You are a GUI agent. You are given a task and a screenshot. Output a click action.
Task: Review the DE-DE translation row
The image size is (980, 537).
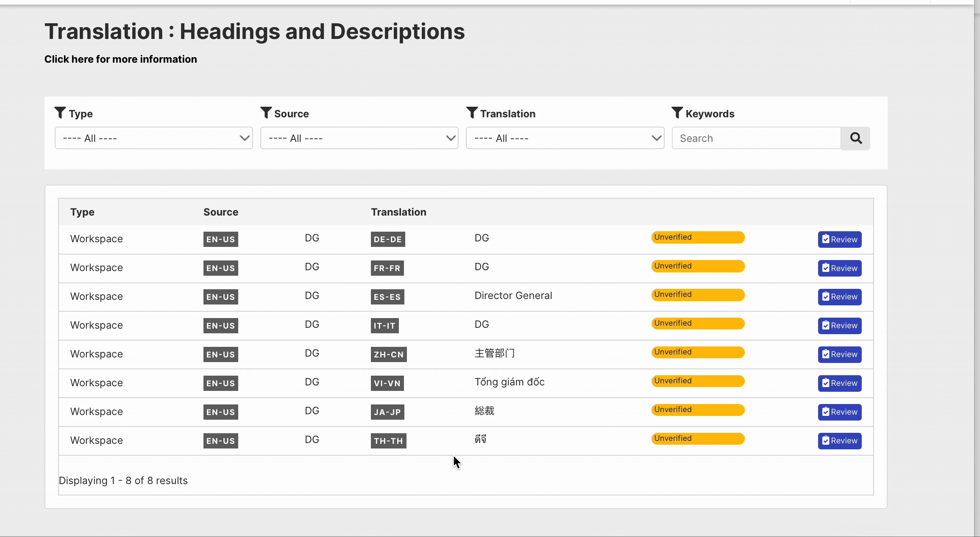coord(840,239)
